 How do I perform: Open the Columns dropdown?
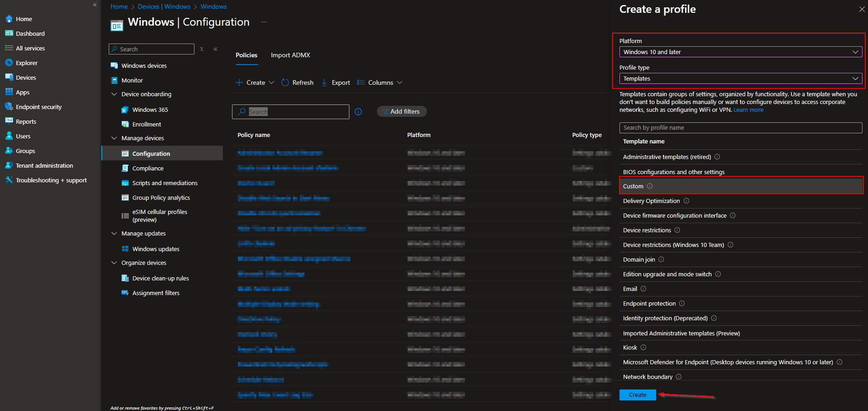380,82
